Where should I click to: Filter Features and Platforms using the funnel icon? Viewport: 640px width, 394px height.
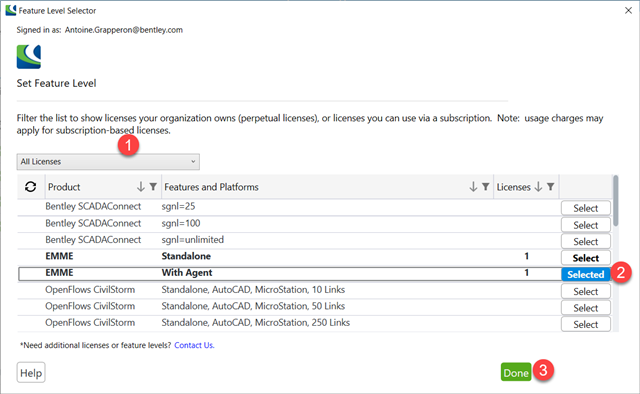[x=486, y=187]
